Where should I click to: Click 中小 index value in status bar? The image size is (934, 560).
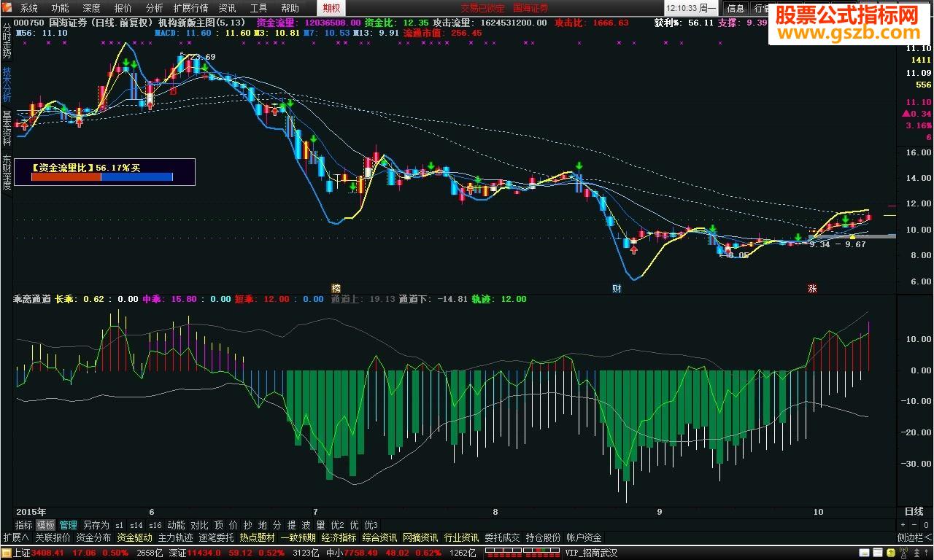(360, 553)
